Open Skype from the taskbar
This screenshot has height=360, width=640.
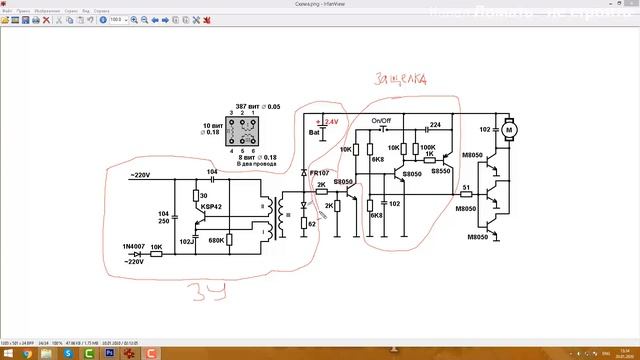pos(68,353)
